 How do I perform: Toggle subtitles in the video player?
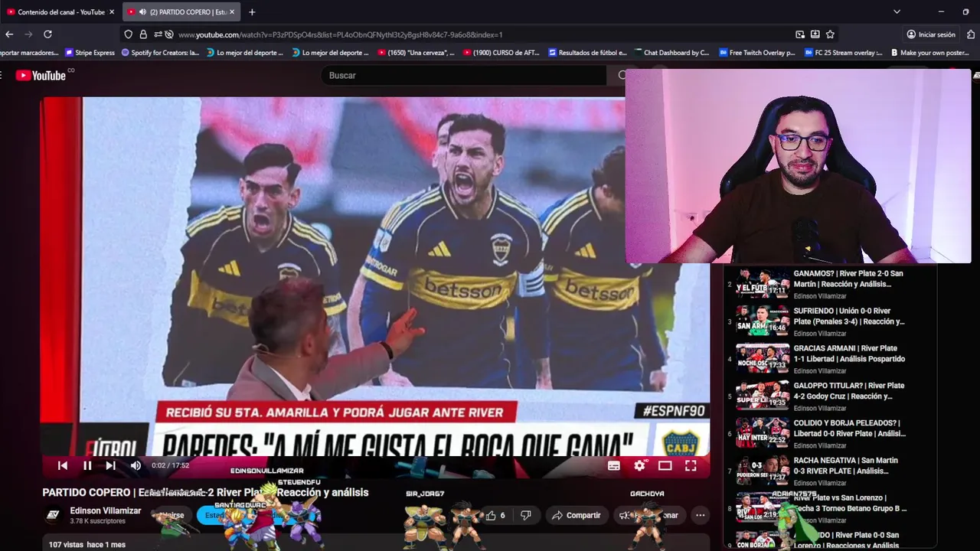point(614,465)
